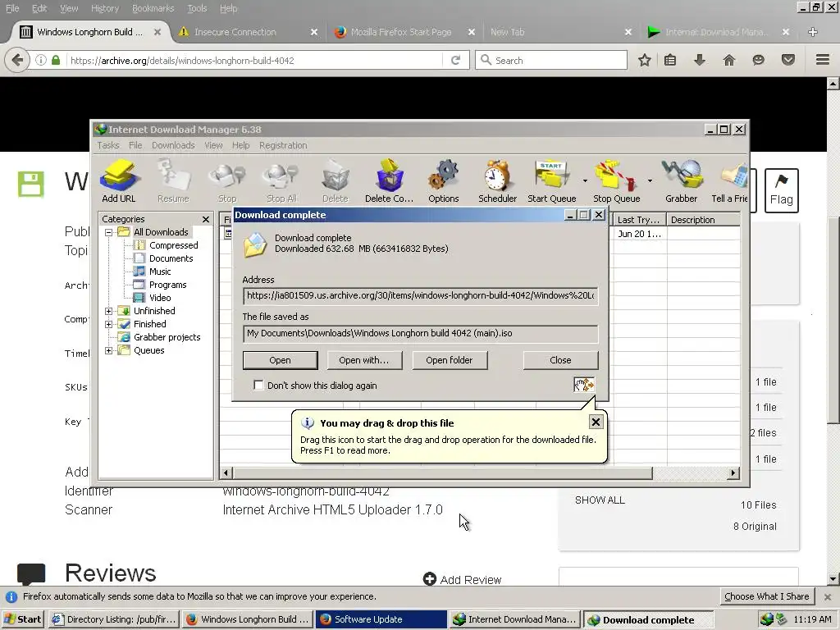Click the Stop All toolbar icon
Image resolution: width=840 pixels, height=630 pixels.
click(x=281, y=180)
